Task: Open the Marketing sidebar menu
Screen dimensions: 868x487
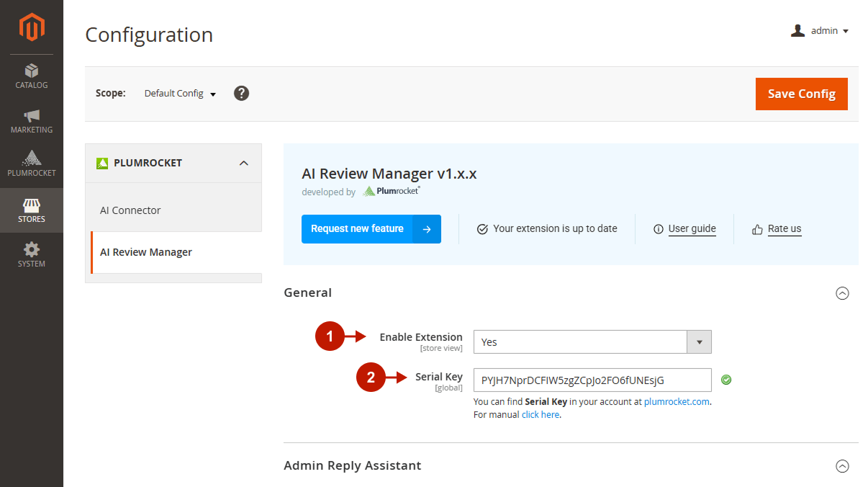Action: pos(32,121)
